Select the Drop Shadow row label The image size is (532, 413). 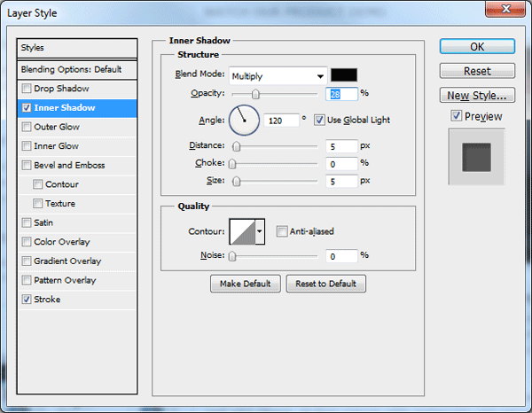(61, 89)
